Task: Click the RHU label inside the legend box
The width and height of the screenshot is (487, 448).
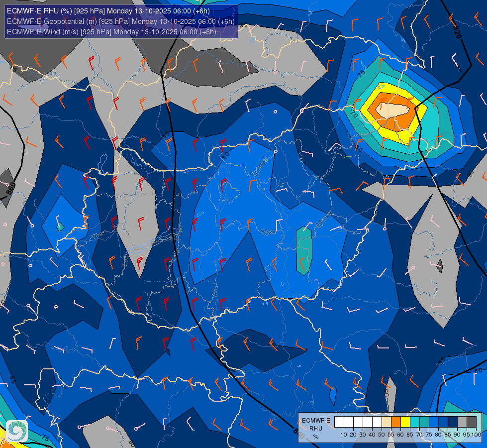Action: pos(316,429)
